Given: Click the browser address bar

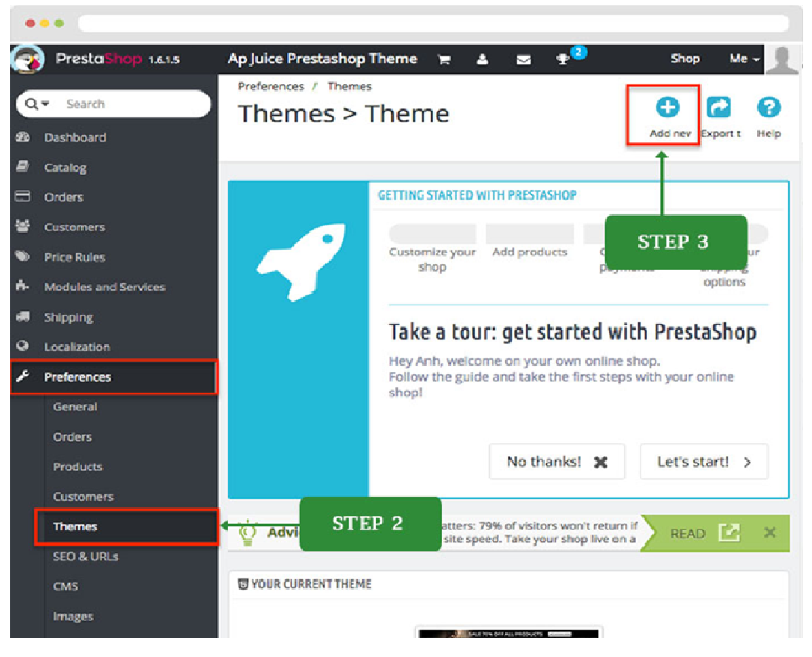Looking at the screenshot, I should (433, 23).
